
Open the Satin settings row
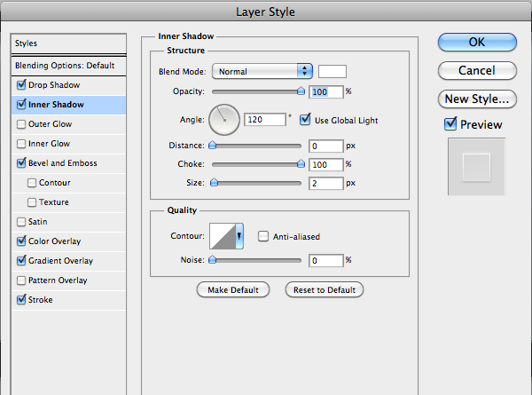(x=69, y=222)
